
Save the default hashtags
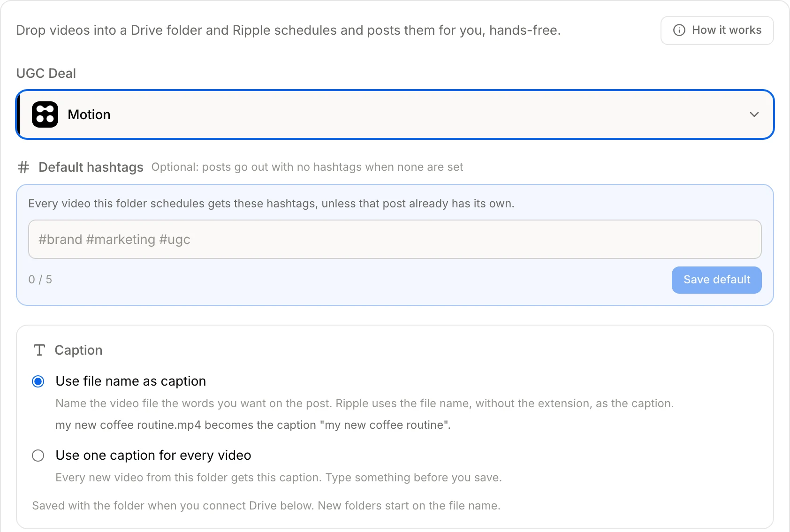716,280
